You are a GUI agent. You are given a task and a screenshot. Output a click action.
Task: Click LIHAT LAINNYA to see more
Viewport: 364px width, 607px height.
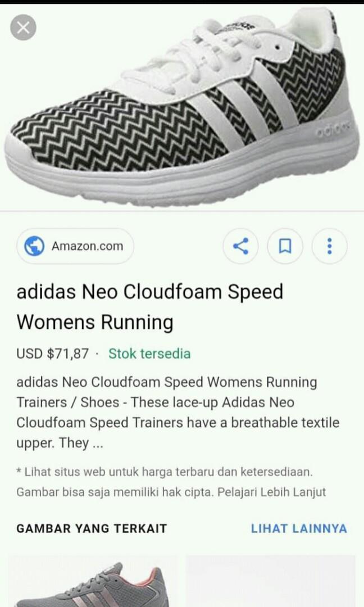pos(299,528)
